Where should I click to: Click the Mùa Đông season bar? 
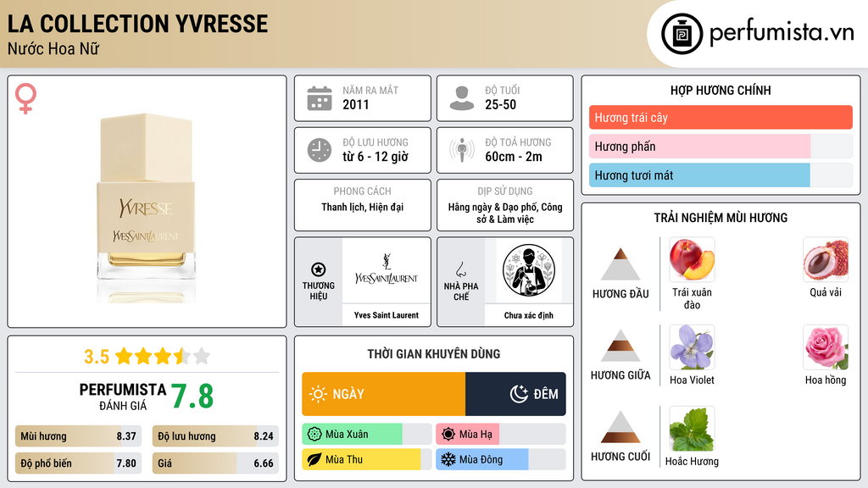tap(500, 459)
